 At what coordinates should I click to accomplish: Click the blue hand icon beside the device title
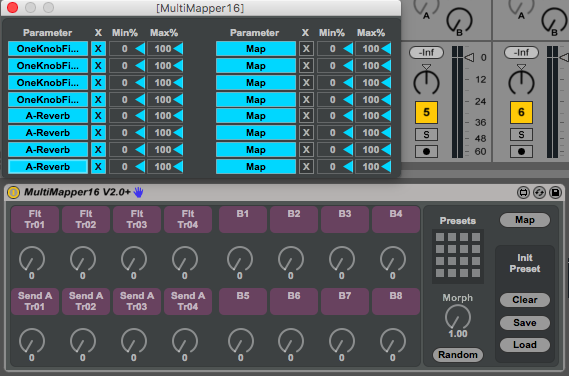(138, 192)
